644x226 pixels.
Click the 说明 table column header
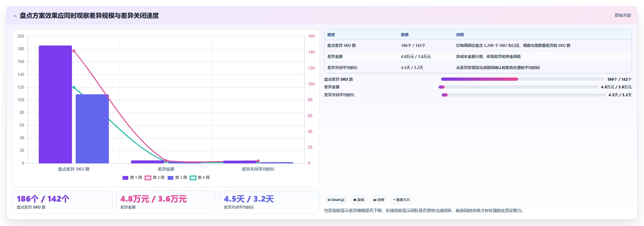(x=460, y=35)
